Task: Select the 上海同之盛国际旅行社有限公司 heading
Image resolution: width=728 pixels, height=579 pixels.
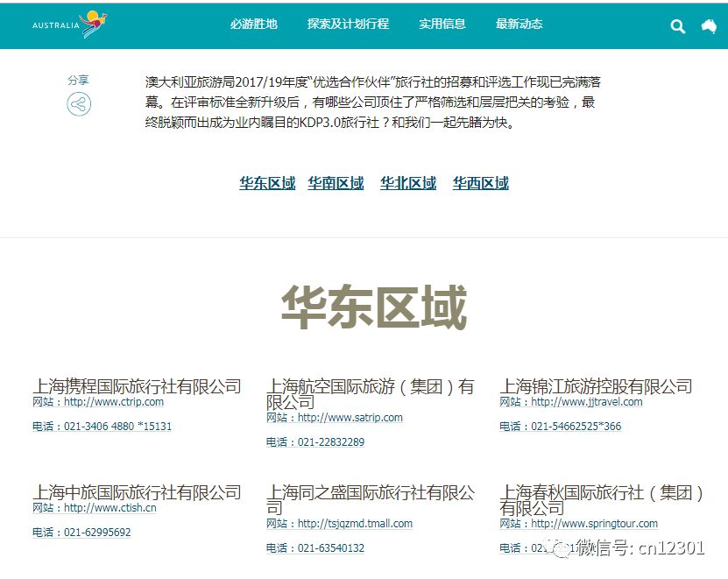Action: pyautogui.click(x=371, y=499)
